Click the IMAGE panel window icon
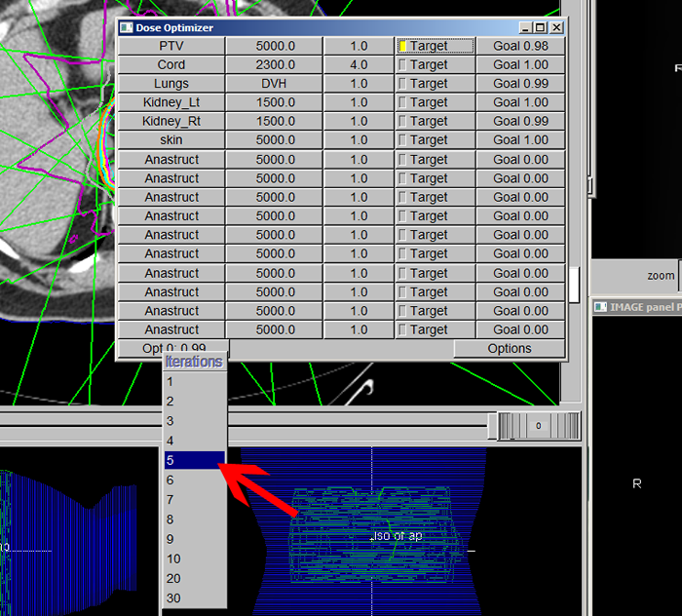The width and height of the screenshot is (682, 616). point(600,307)
